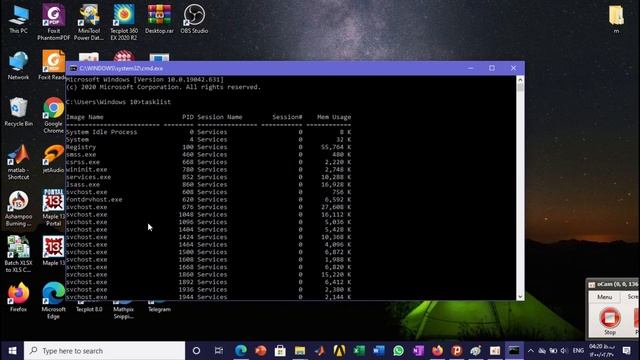Open jetAudio desktop shortcut
The height and width of the screenshot is (360, 640).
tap(53, 159)
